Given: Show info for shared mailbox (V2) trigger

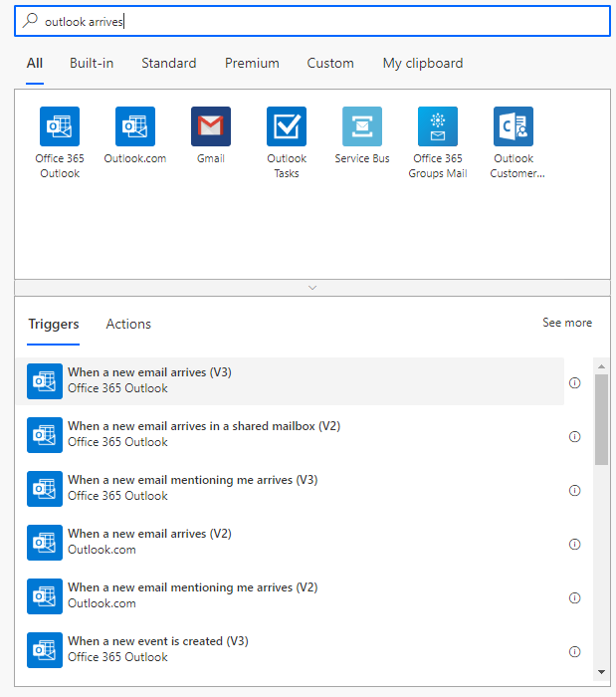Looking at the screenshot, I should click(574, 436).
